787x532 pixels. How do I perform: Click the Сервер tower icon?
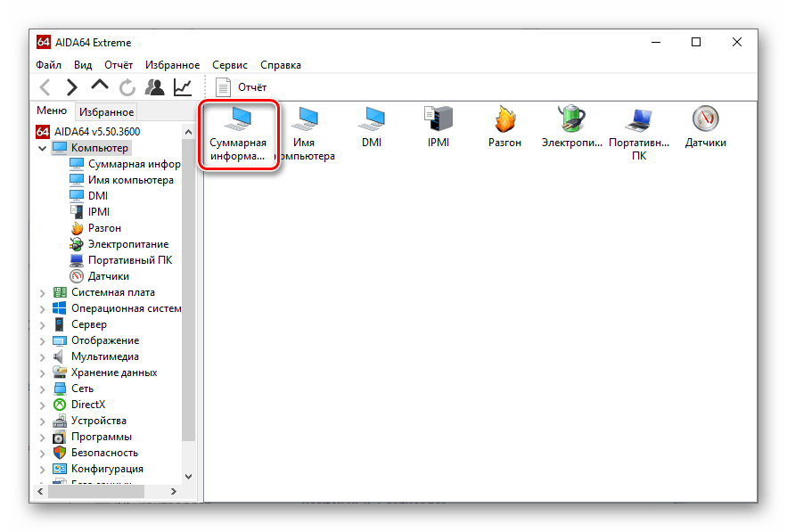[60, 324]
